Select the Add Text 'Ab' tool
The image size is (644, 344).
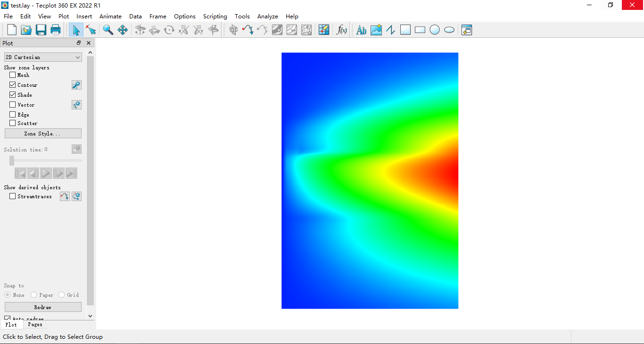coord(362,30)
